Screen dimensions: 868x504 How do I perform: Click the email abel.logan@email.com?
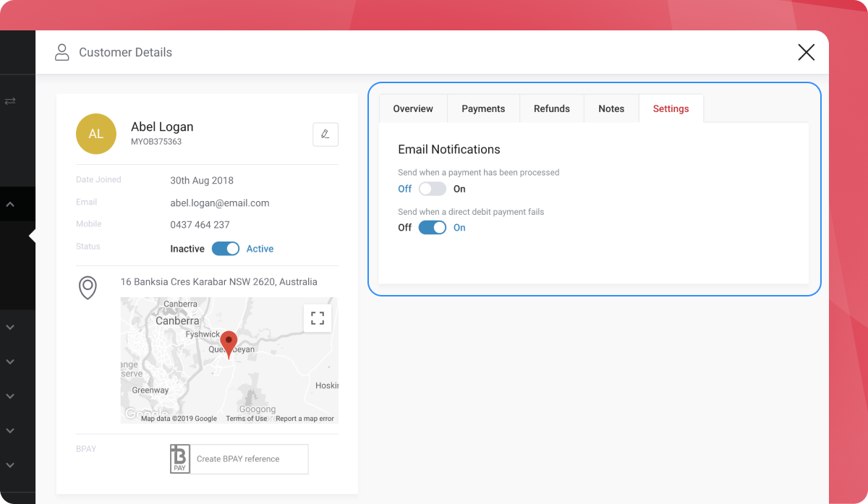click(220, 203)
